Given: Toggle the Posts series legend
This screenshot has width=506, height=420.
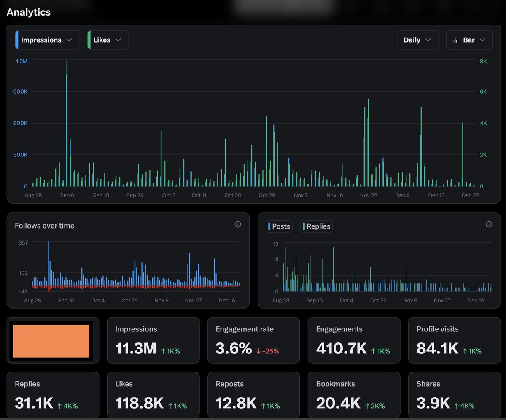Looking at the screenshot, I should 279,226.
